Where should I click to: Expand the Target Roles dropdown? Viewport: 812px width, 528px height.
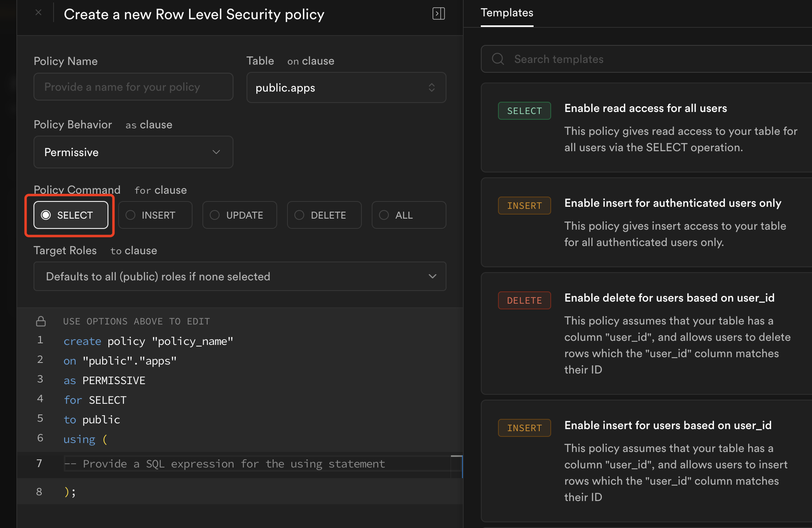tap(240, 276)
